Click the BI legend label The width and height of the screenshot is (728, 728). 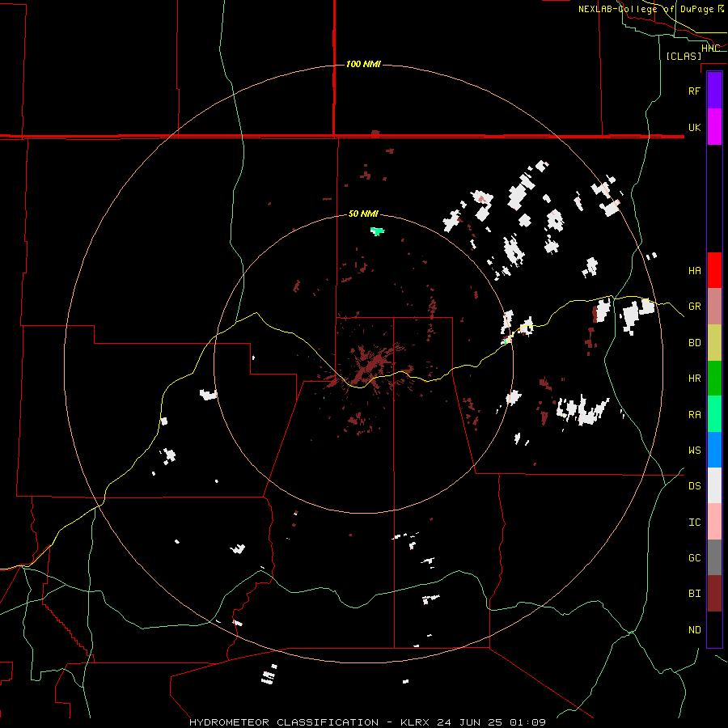[694, 594]
